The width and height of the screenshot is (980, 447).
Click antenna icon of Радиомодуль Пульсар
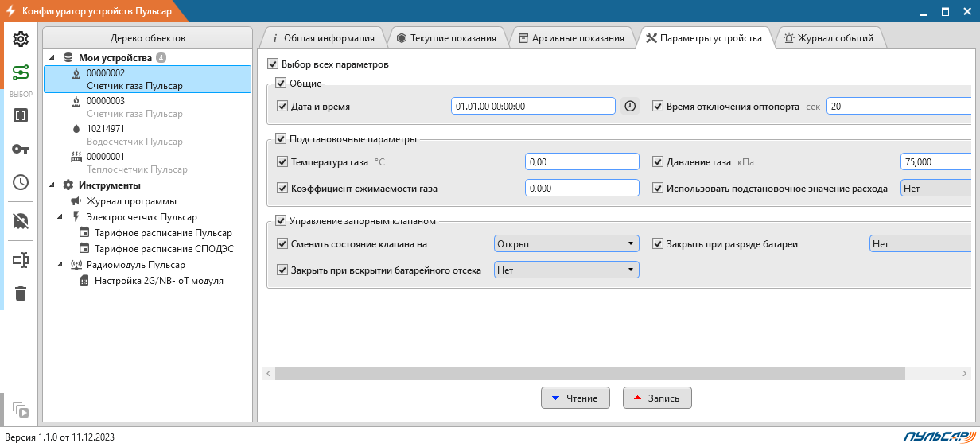pyautogui.click(x=76, y=265)
